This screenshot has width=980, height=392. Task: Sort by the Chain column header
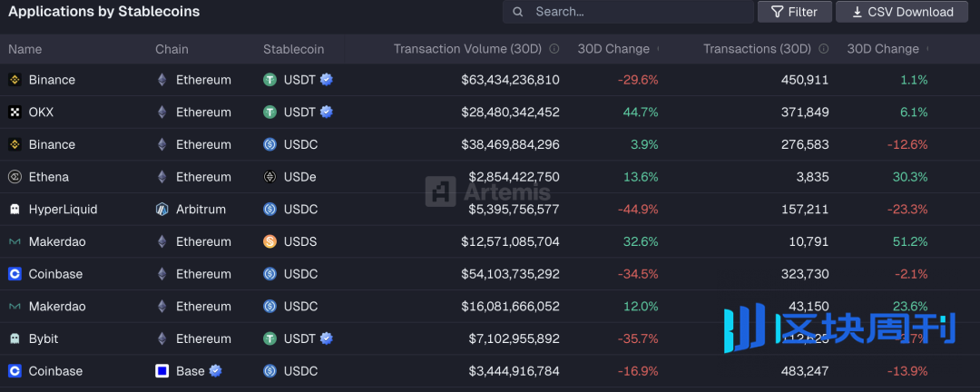[x=171, y=49]
